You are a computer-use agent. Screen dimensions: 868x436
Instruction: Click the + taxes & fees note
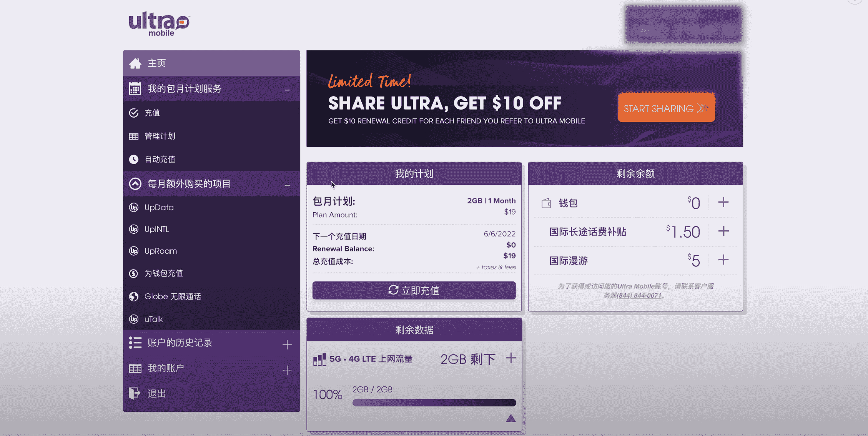pos(496,267)
